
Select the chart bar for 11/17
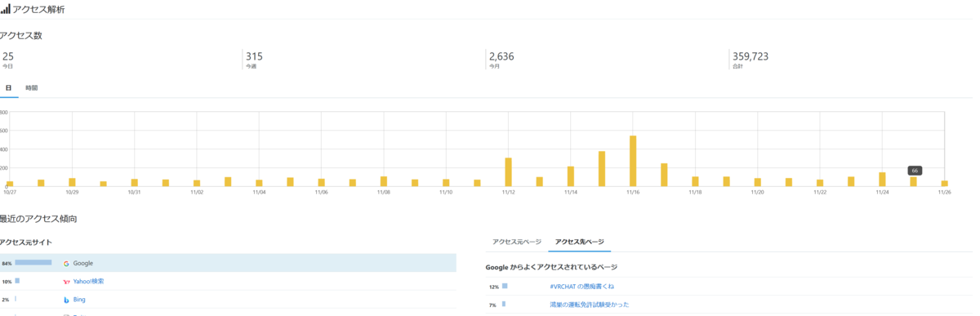point(664,175)
